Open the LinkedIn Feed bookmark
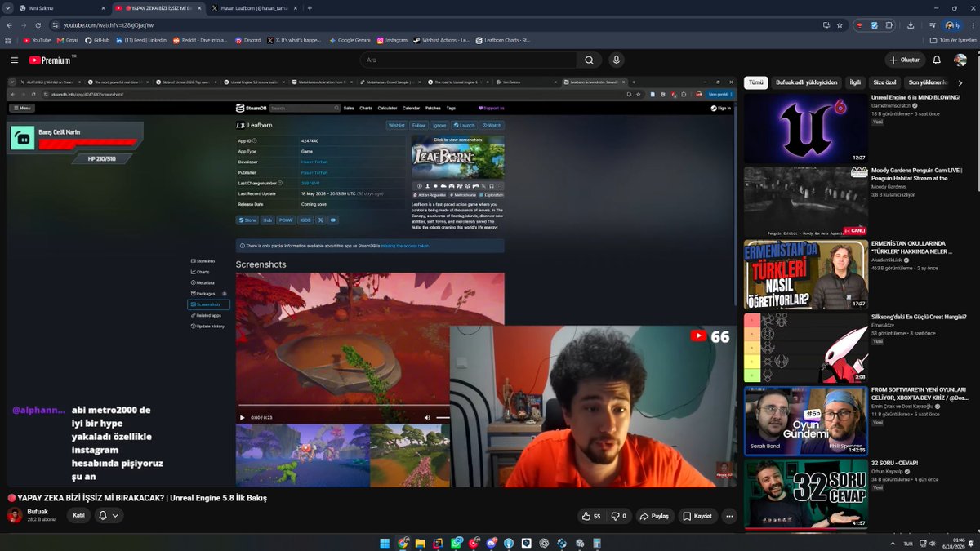This screenshot has width=980, height=551. [x=140, y=40]
